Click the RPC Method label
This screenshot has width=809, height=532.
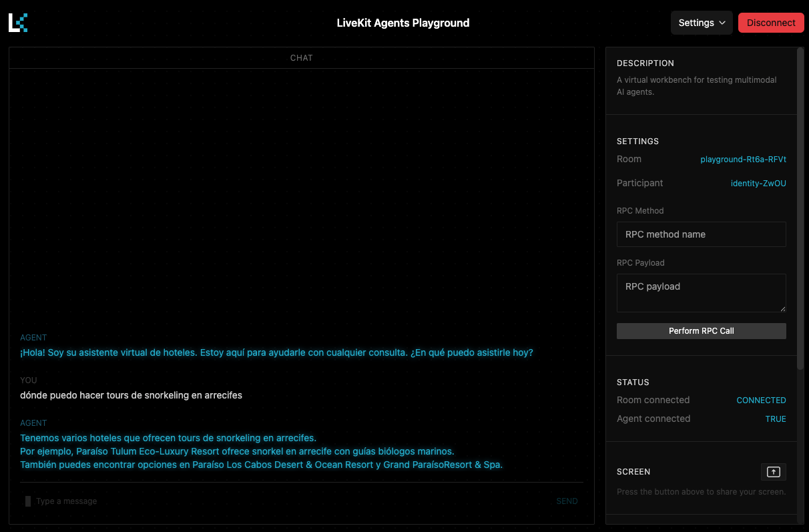tap(640, 211)
